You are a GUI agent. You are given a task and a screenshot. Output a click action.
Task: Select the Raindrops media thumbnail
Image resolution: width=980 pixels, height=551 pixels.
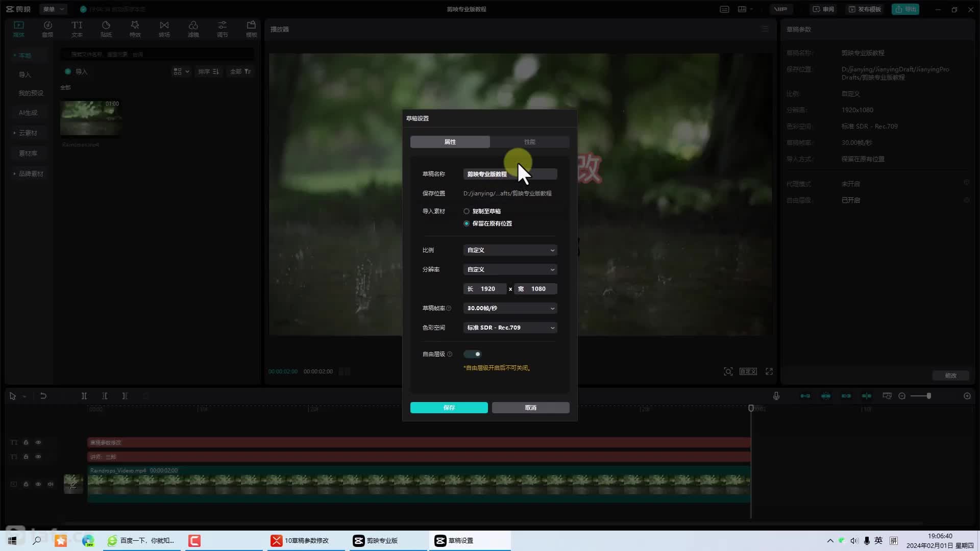90,118
